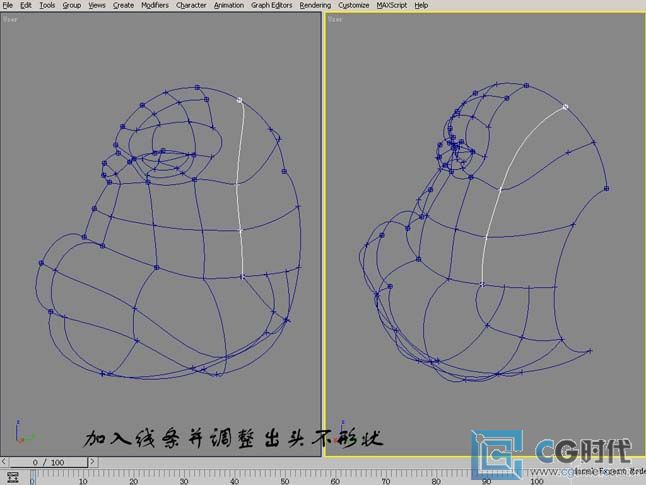Step time slider forward with right arrow
This screenshot has width=646, height=485.
coord(92,462)
